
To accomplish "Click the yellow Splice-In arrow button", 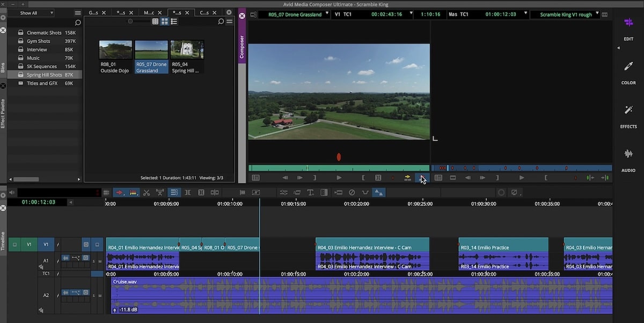I will (x=407, y=178).
